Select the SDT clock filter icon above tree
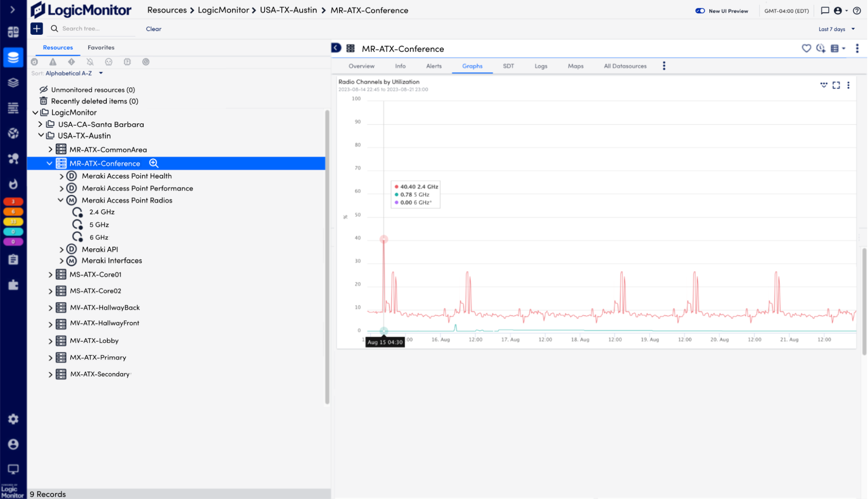868x499 pixels. [145, 62]
